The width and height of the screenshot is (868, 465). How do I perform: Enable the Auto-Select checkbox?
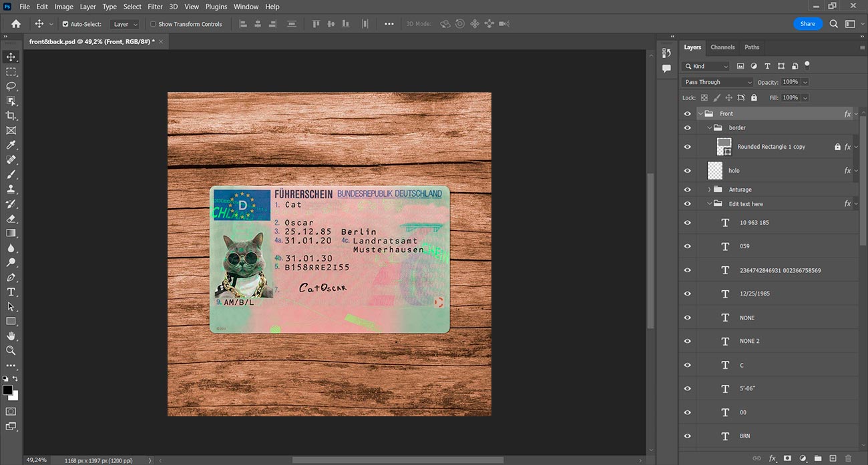65,24
